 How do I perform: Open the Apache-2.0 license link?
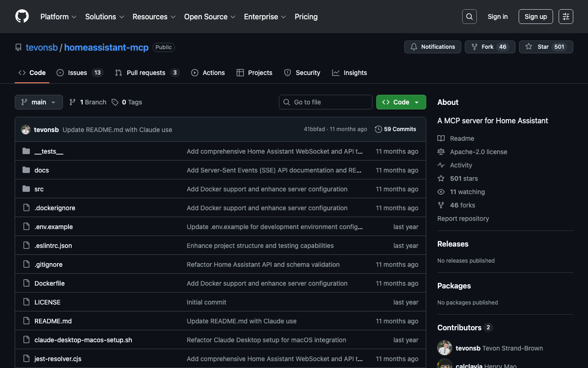click(x=478, y=152)
